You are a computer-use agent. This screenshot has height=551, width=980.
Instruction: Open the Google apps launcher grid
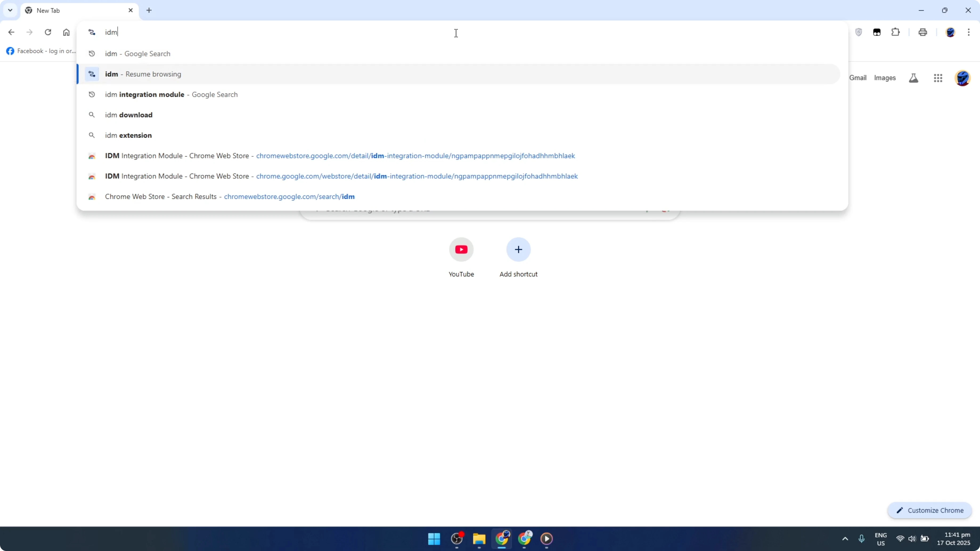(x=938, y=78)
